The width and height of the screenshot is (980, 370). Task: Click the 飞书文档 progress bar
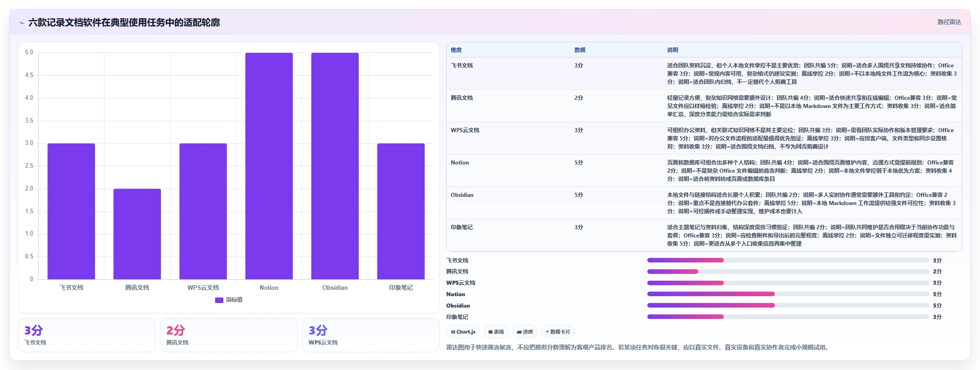click(788, 260)
